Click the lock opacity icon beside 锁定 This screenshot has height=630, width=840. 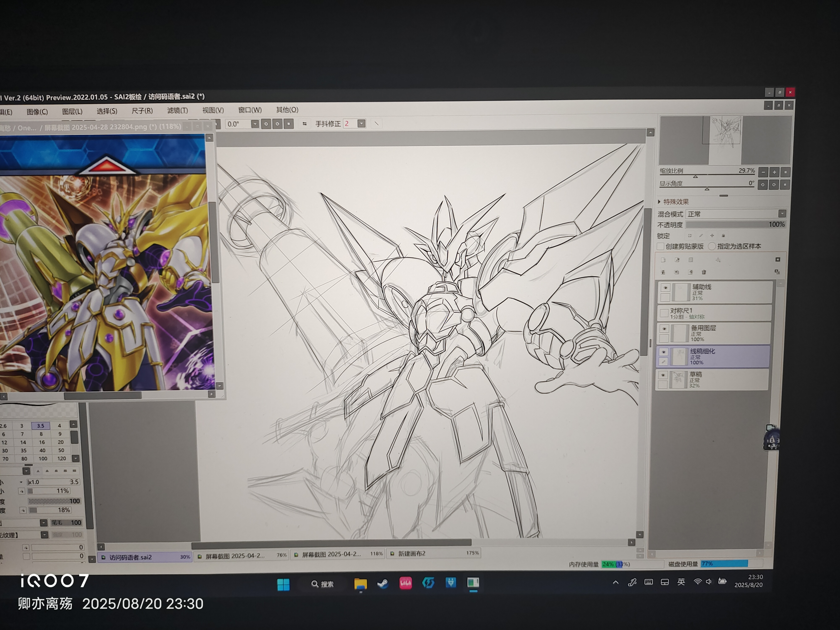(690, 236)
